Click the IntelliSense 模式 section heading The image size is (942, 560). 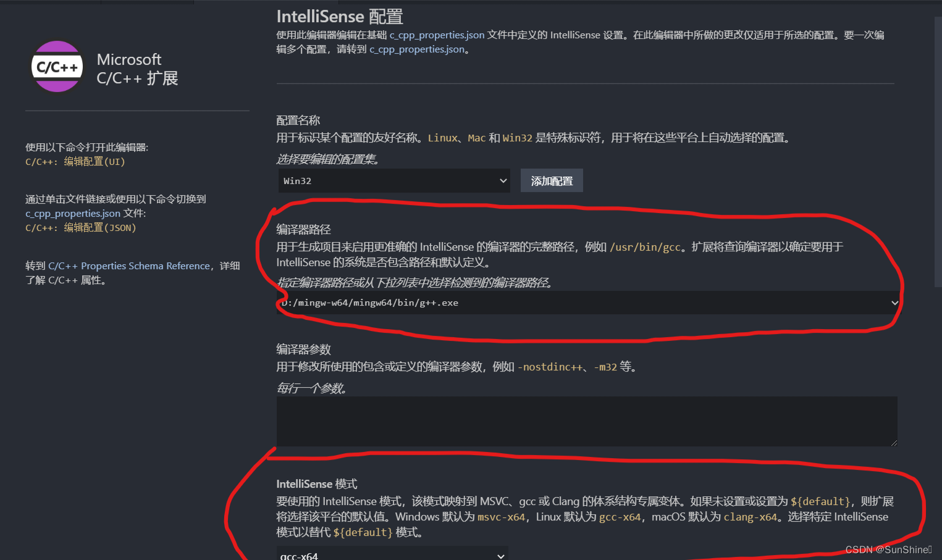(x=317, y=484)
